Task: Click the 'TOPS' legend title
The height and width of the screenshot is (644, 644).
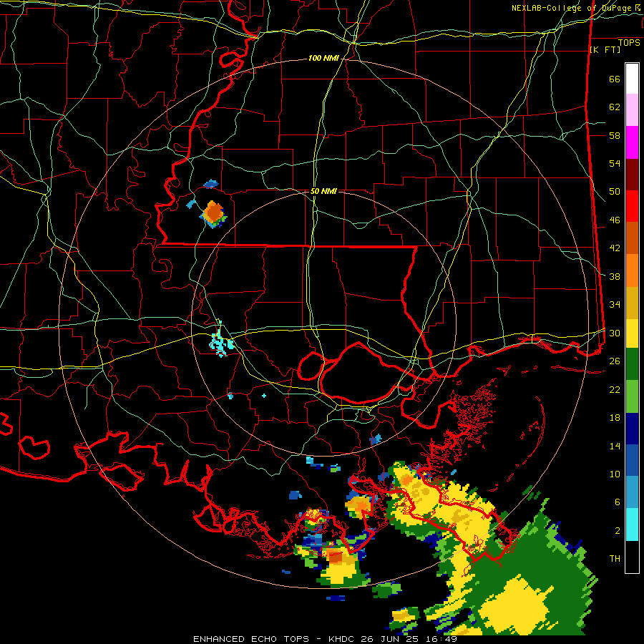Action: (629, 43)
